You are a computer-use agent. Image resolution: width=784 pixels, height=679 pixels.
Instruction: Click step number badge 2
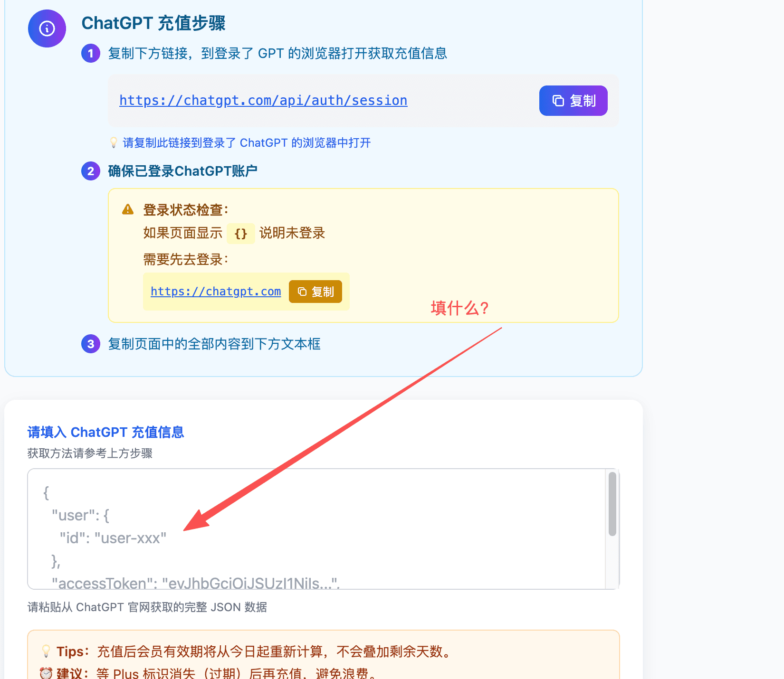click(x=90, y=171)
